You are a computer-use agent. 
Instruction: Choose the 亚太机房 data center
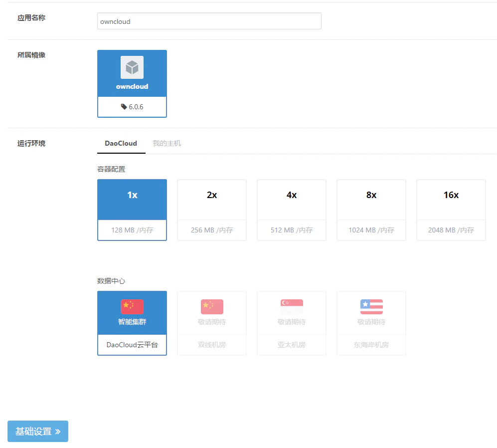pyautogui.click(x=292, y=323)
